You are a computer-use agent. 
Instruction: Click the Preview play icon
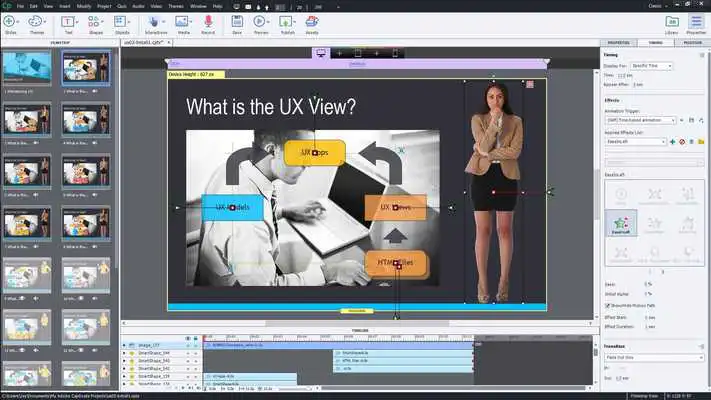[259, 20]
